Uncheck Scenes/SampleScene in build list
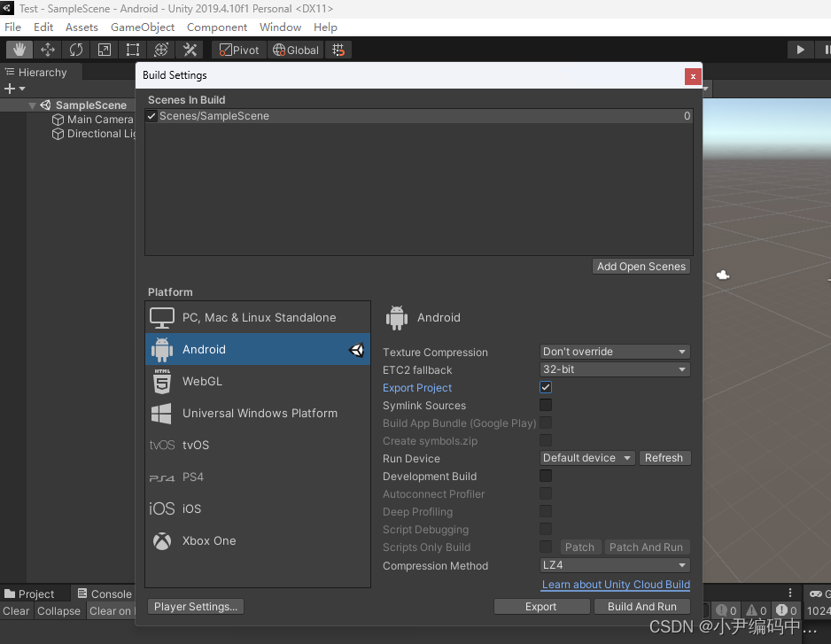Image resolution: width=831 pixels, height=644 pixels. pyautogui.click(x=151, y=116)
